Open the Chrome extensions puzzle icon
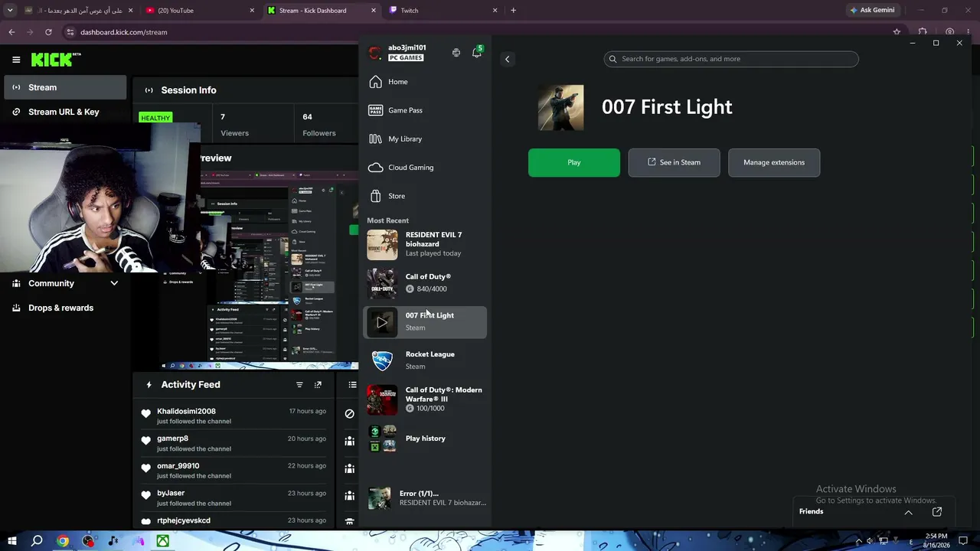The image size is (980, 551). [923, 32]
